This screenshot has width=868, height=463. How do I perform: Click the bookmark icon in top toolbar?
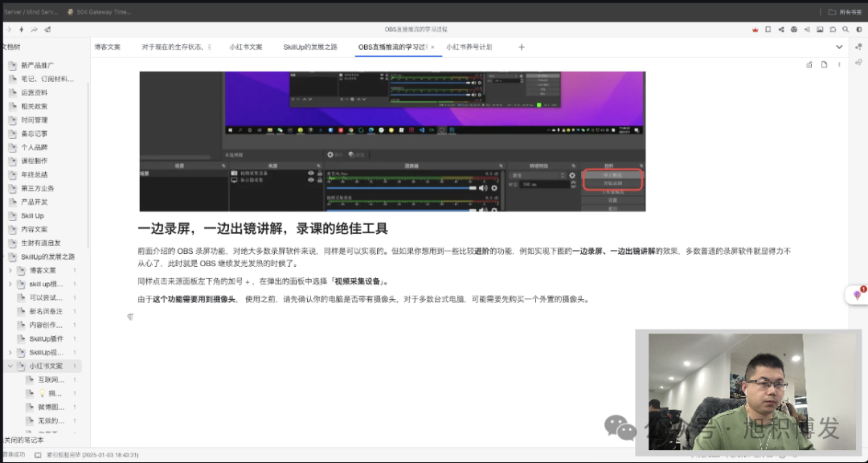tap(768, 29)
